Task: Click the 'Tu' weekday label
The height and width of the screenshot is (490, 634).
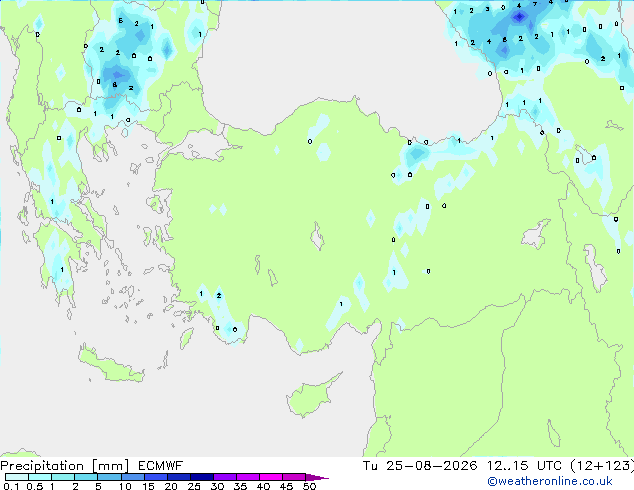Action: (370, 466)
